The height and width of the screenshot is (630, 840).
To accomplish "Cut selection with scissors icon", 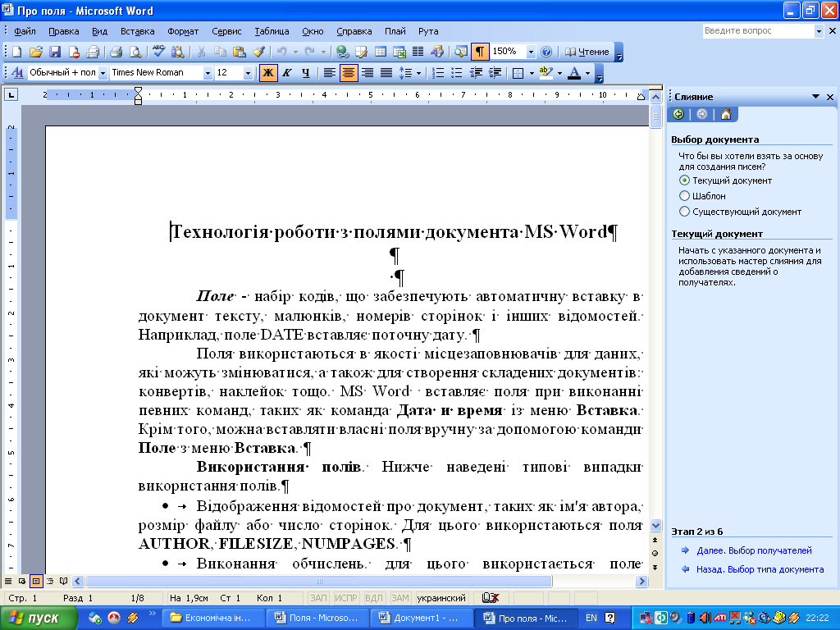I will (x=202, y=52).
